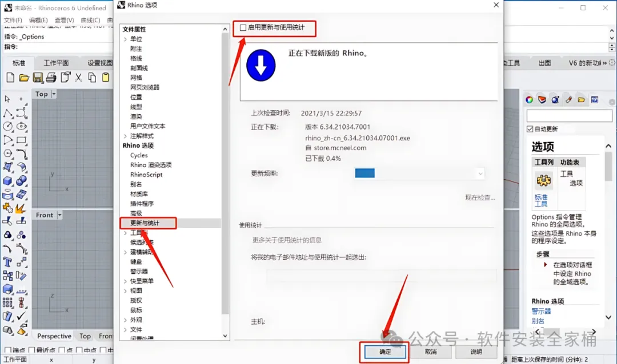Click the Copy icon in the standard toolbar
Screen dimensions: 617x364
[x=92, y=78]
